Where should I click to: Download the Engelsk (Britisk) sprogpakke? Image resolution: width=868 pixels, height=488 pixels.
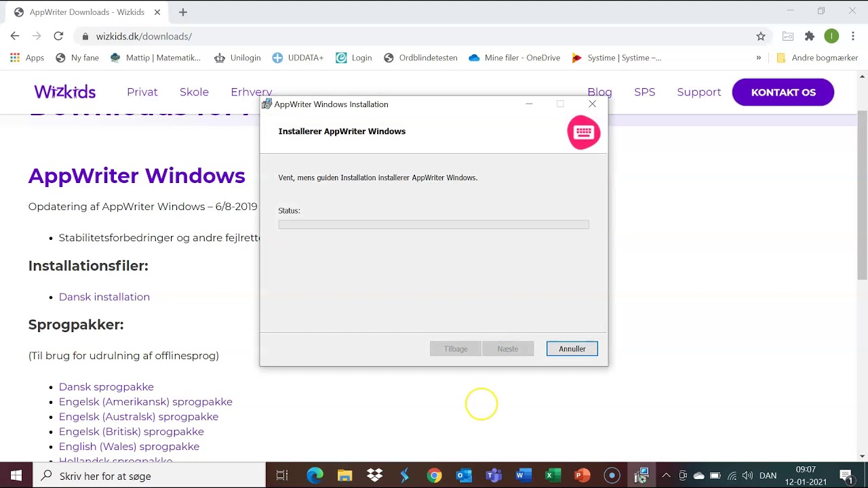pyautogui.click(x=132, y=432)
